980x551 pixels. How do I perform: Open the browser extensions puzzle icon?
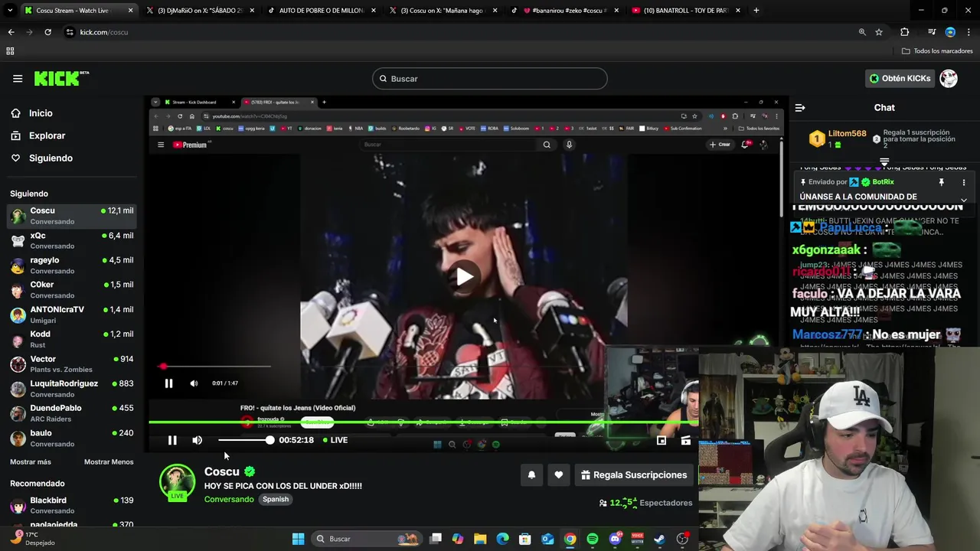coord(904,32)
